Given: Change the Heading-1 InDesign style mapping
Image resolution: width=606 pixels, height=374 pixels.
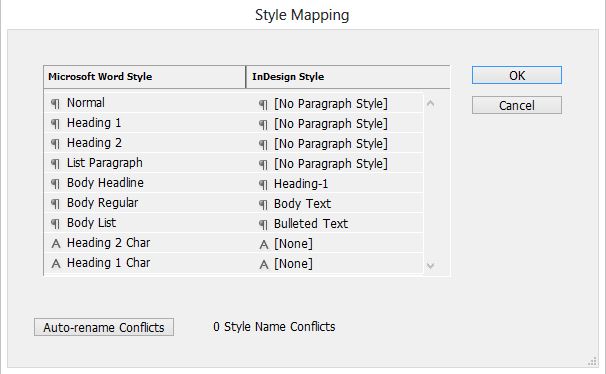Looking at the screenshot, I should coord(301,184).
